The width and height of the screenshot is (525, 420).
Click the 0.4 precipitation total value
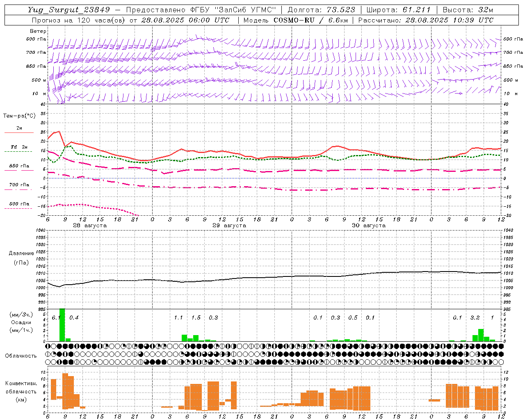[x=74, y=318]
